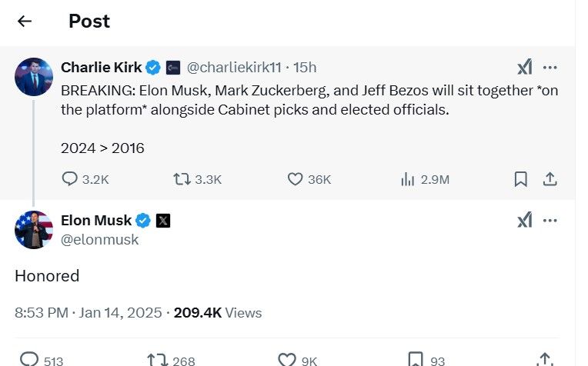
Task: Share Charlie Kirk's post
Action: [550, 179]
